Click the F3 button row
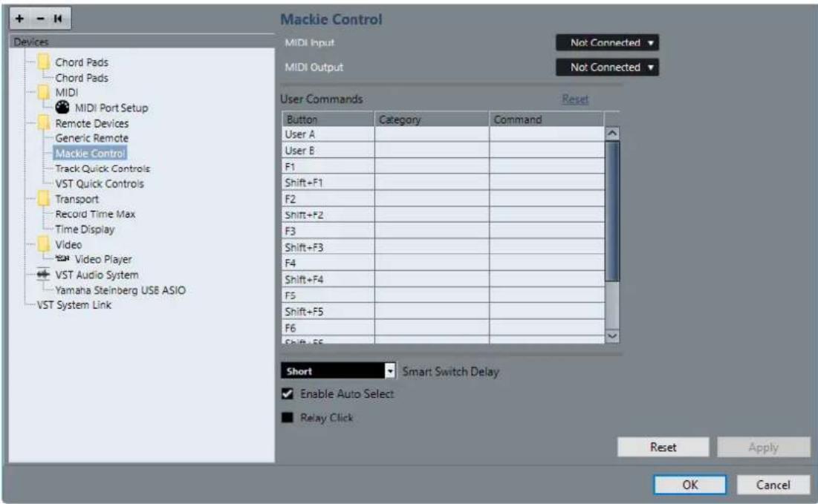The height and width of the screenshot is (504, 818). point(444,231)
